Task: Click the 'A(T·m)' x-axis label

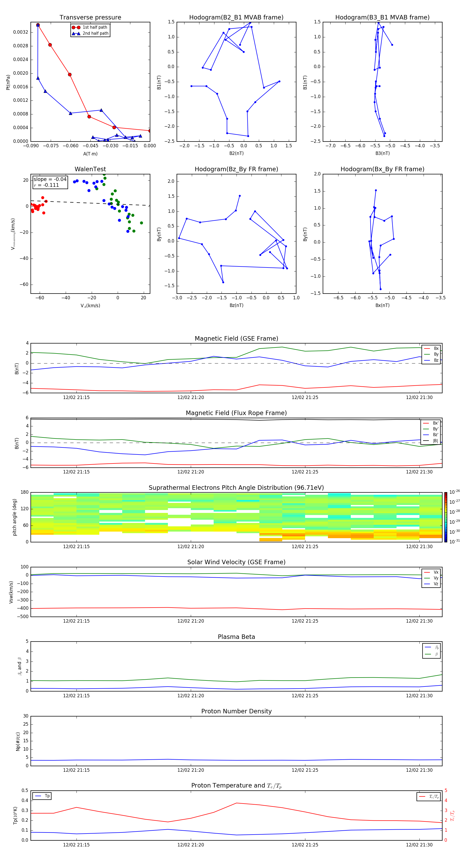Action: pyautogui.click(x=90, y=154)
